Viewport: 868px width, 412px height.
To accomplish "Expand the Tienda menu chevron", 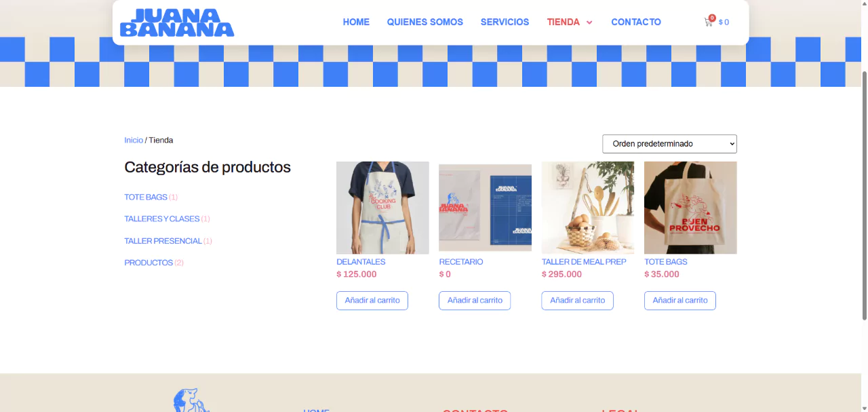I will pyautogui.click(x=589, y=22).
